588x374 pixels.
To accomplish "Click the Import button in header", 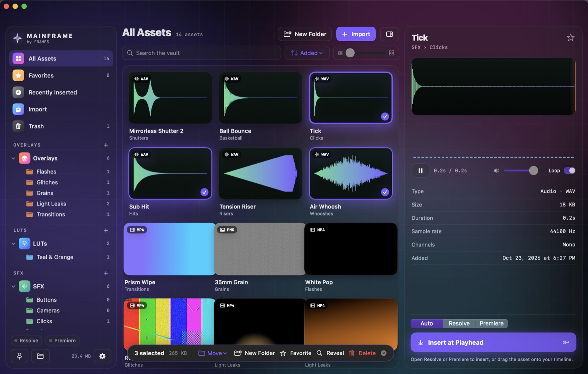I will pos(356,34).
